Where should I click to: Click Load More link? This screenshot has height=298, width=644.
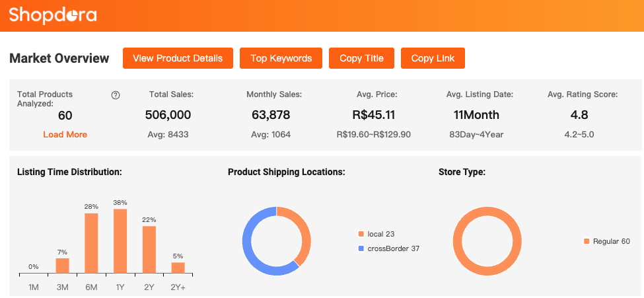[65, 134]
